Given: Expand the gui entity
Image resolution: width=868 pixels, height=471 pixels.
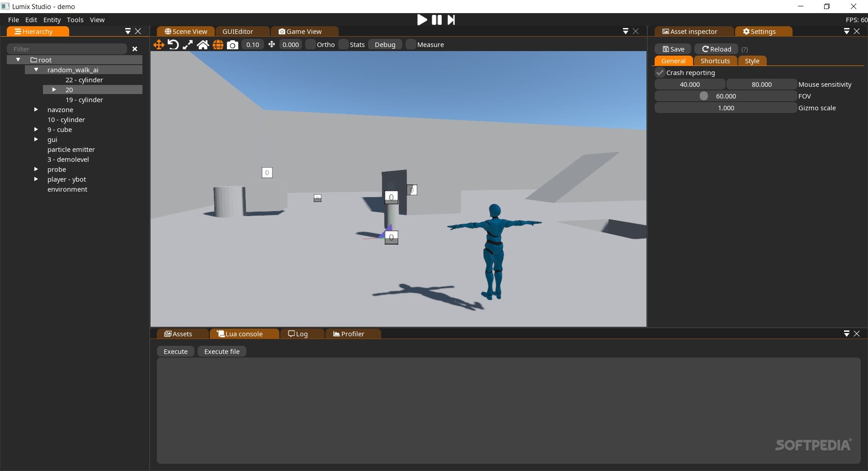Looking at the screenshot, I should (36, 139).
